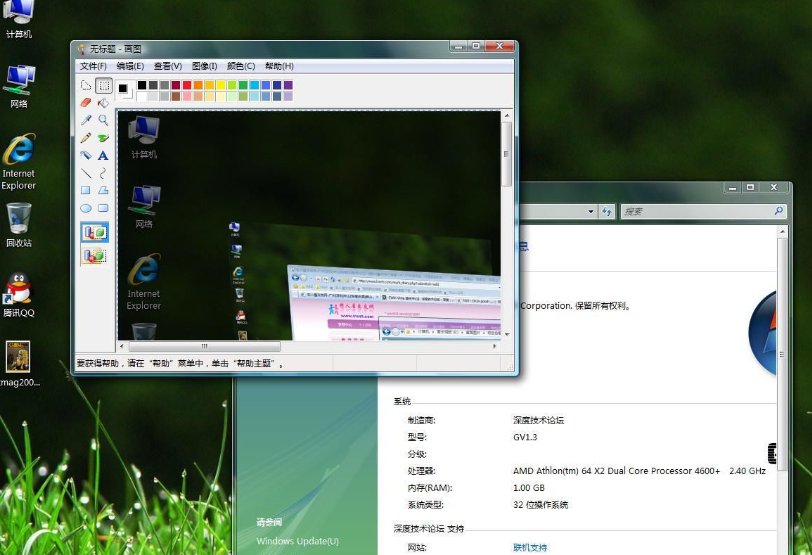Select the Polygon shape tool
The image size is (812, 555).
[x=104, y=191]
